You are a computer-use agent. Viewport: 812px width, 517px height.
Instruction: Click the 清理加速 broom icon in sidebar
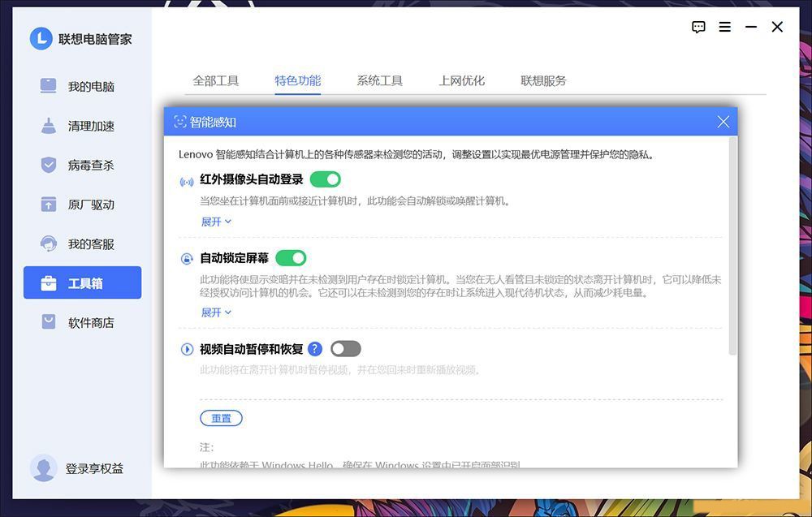pos(48,125)
